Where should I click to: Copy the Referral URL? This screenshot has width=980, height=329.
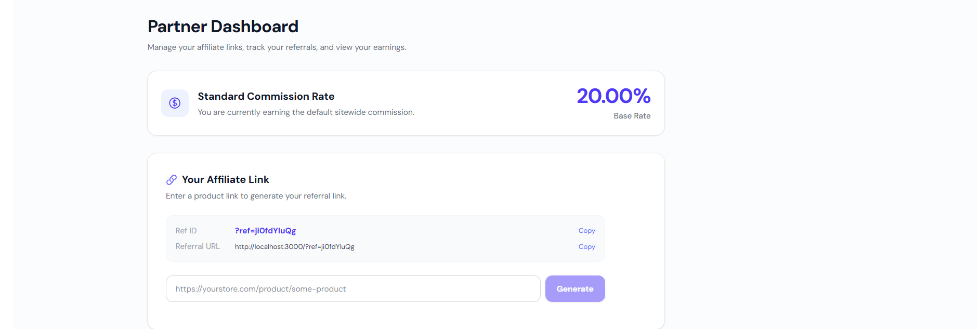coord(586,246)
